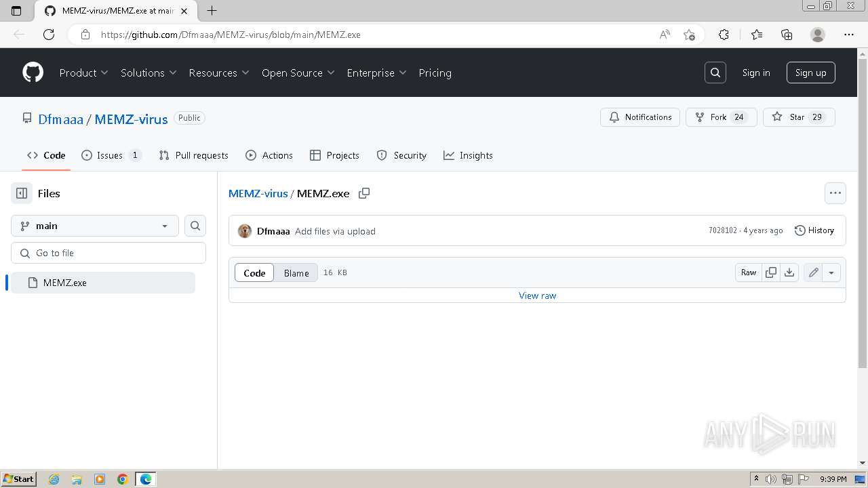Screen dimensions: 868x488
Task: Download the raw MEMZ.exe file
Action: coord(789,272)
